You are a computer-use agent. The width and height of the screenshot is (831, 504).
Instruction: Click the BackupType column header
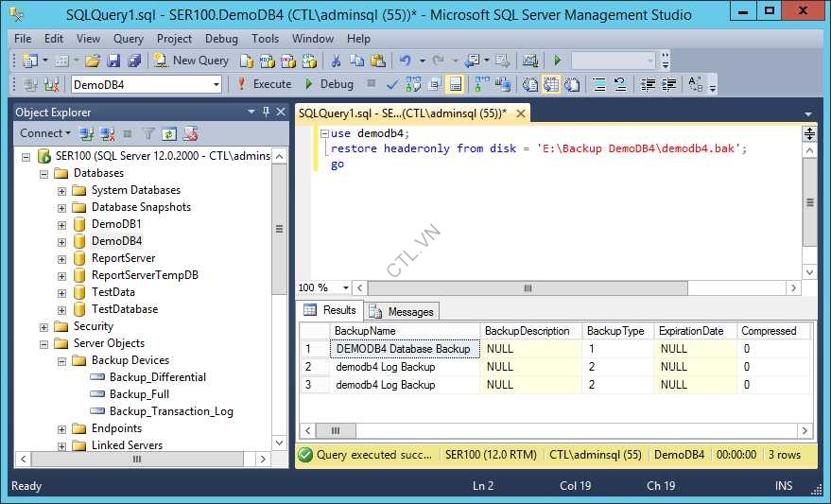tap(616, 331)
